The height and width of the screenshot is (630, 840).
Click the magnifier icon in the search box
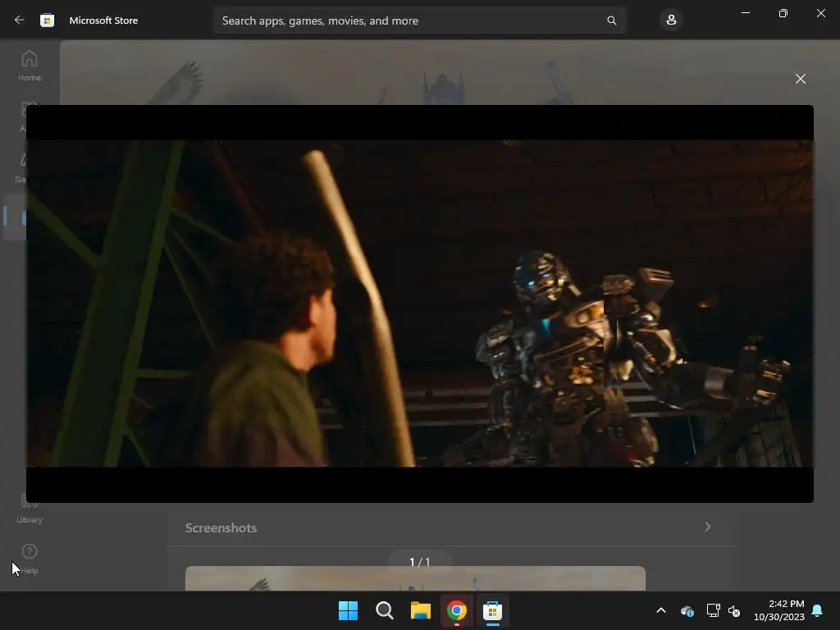point(611,21)
